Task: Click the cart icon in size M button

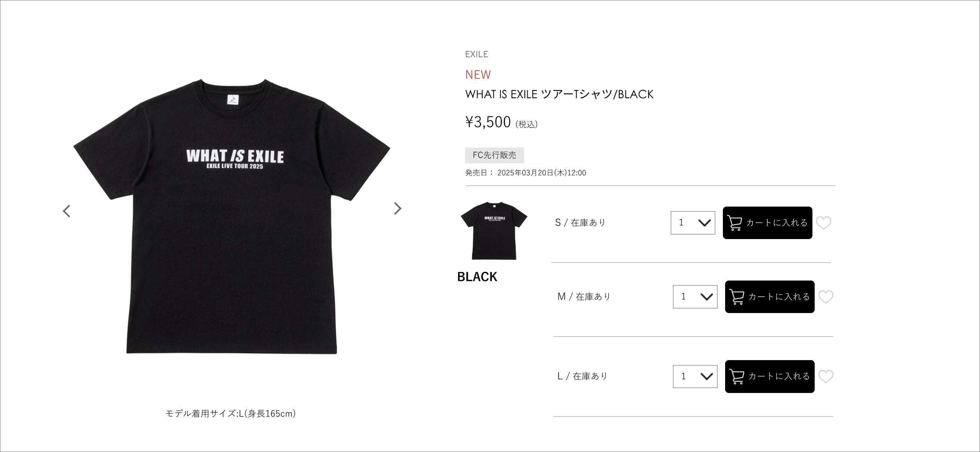Action: tap(737, 297)
